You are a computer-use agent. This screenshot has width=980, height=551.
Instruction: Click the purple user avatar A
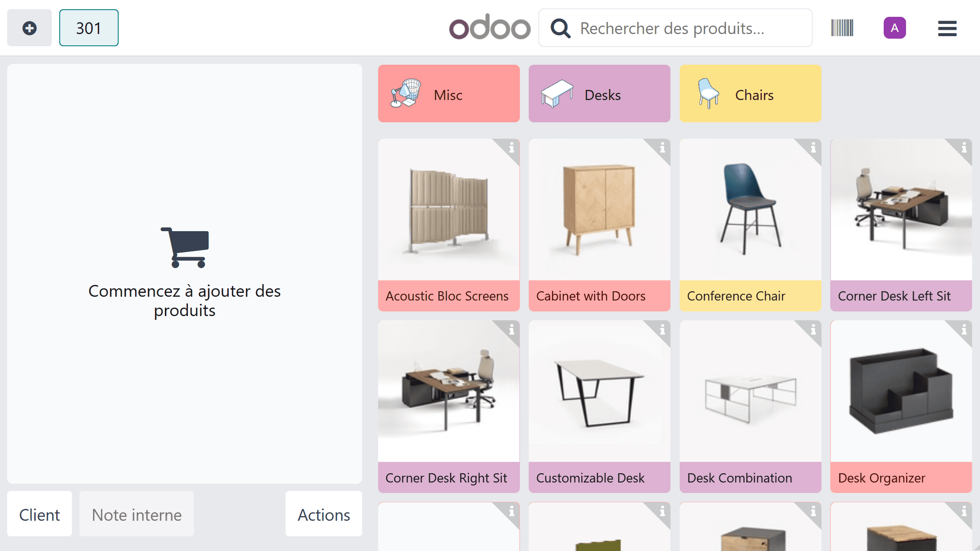pyautogui.click(x=895, y=28)
